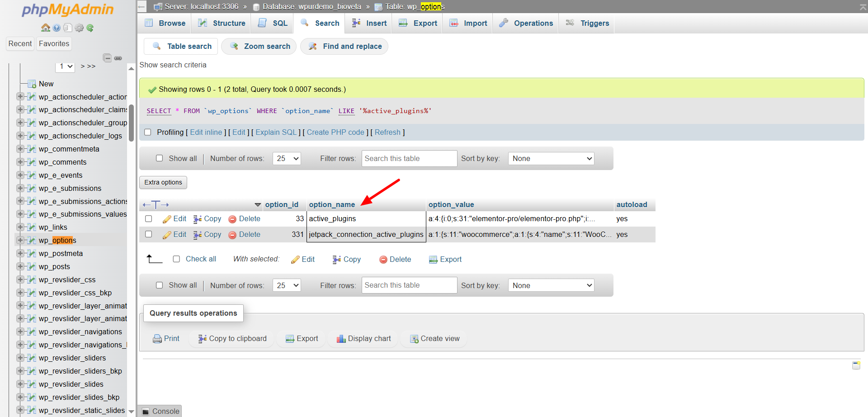Open upper Number of rows dropdown
The height and width of the screenshot is (417, 868).
coord(287,159)
